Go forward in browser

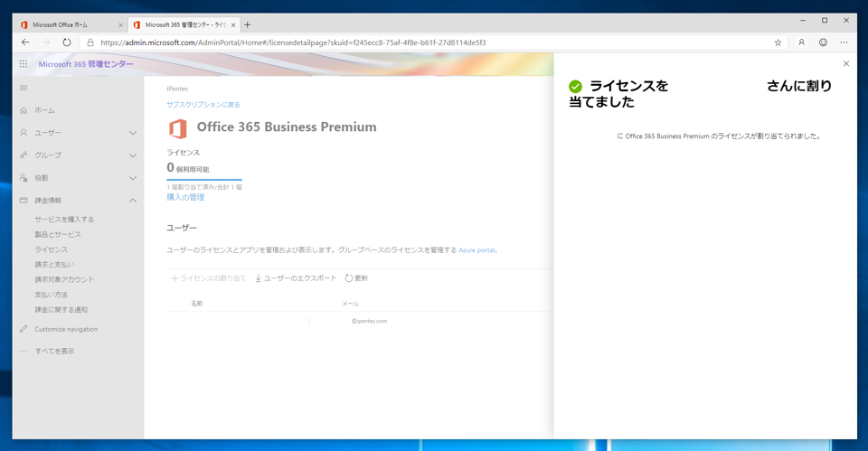pyautogui.click(x=46, y=42)
